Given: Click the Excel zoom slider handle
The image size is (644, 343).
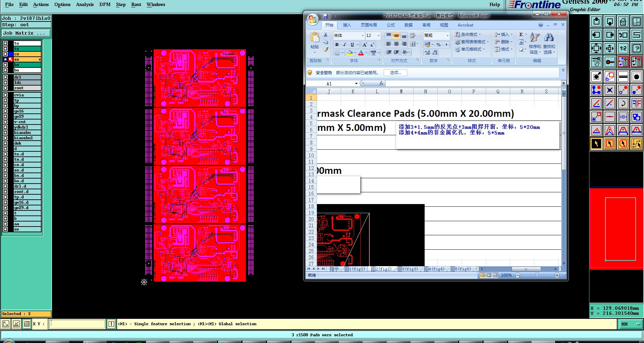Looking at the screenshot, I should [537, 275].
